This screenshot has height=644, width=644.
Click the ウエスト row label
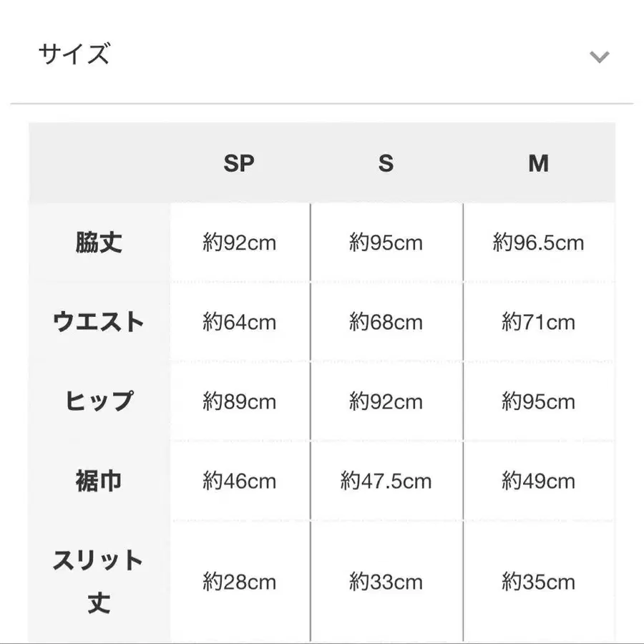click(98, 323)
